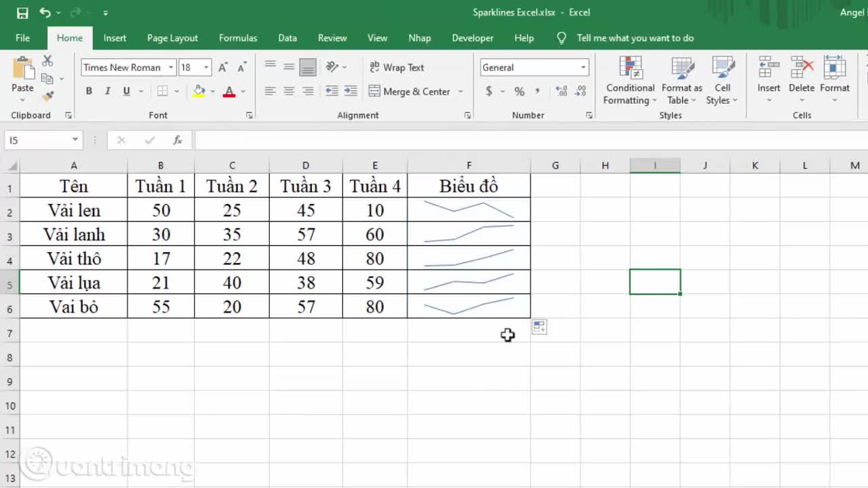Click the Copy icon
Image resolution: width=868 pixels, height=488 pixels.
(x=47, y=79)
